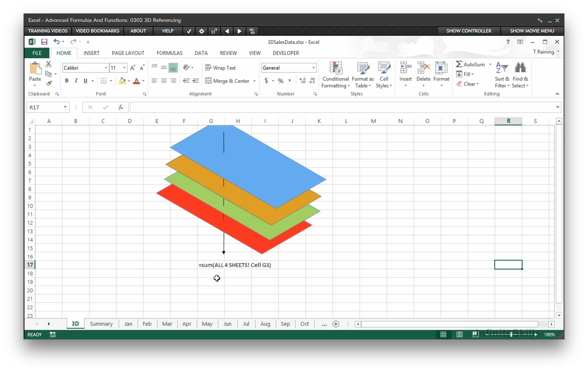
Task: Undo the last action
Action: (x=57, y=41)
